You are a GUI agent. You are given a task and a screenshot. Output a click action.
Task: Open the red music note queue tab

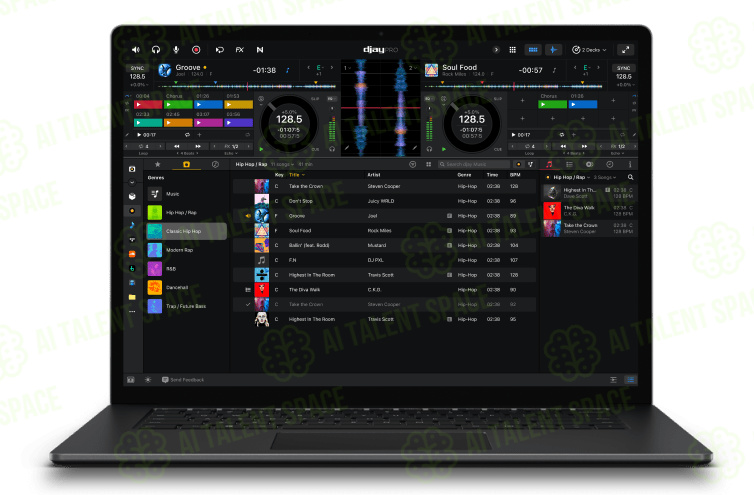pyautogui.click(x=549, y=165)
